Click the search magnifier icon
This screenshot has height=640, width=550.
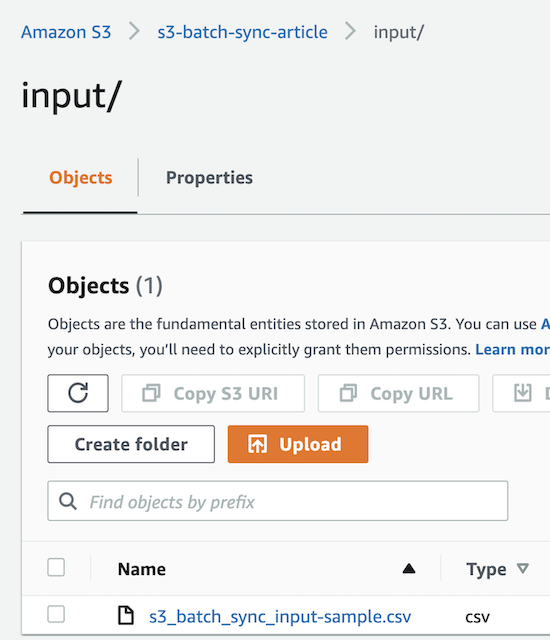coord(68,501)
